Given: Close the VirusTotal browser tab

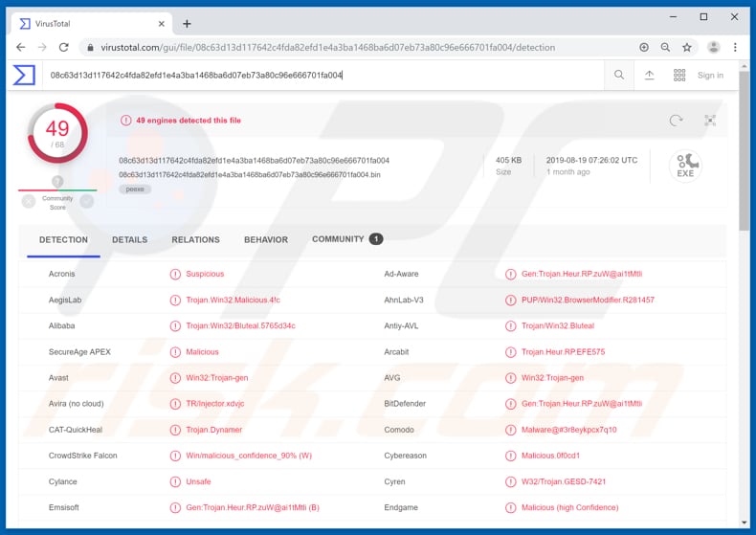Looking at the screenshot, I should coord(162,24).
